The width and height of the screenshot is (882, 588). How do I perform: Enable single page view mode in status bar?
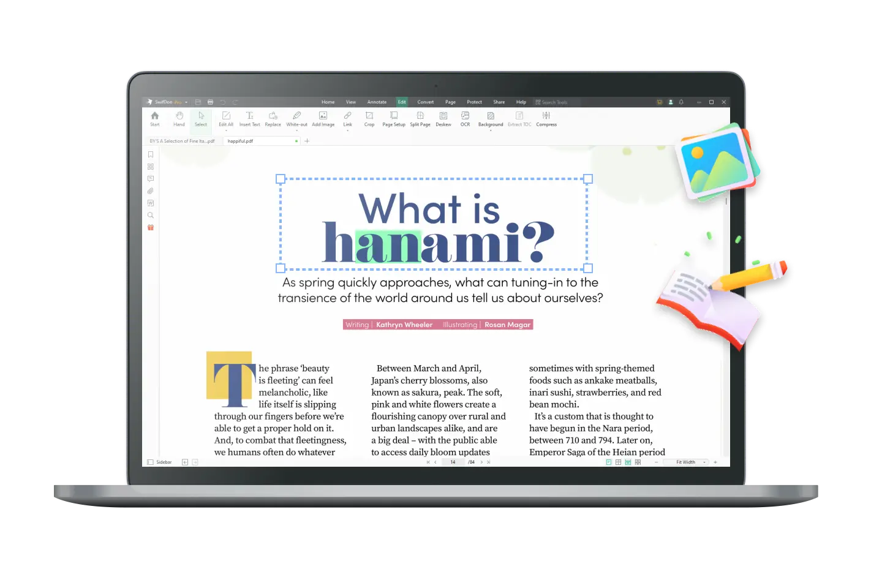pos(608,462)
